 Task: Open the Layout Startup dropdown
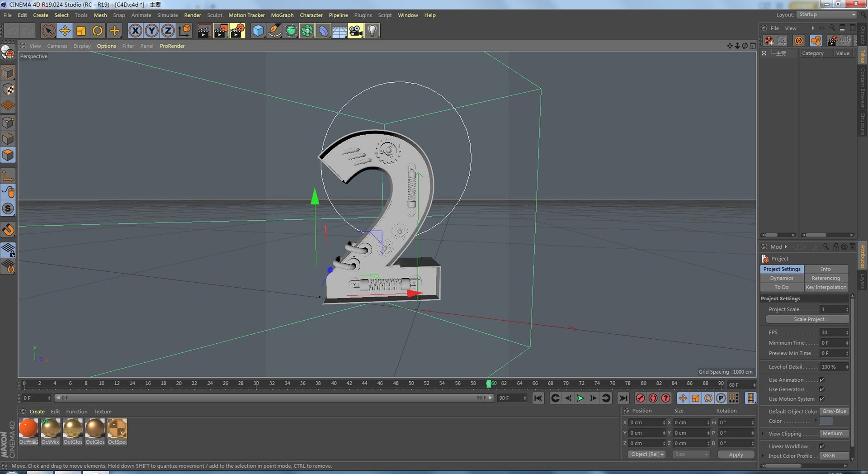click(826, 14)
